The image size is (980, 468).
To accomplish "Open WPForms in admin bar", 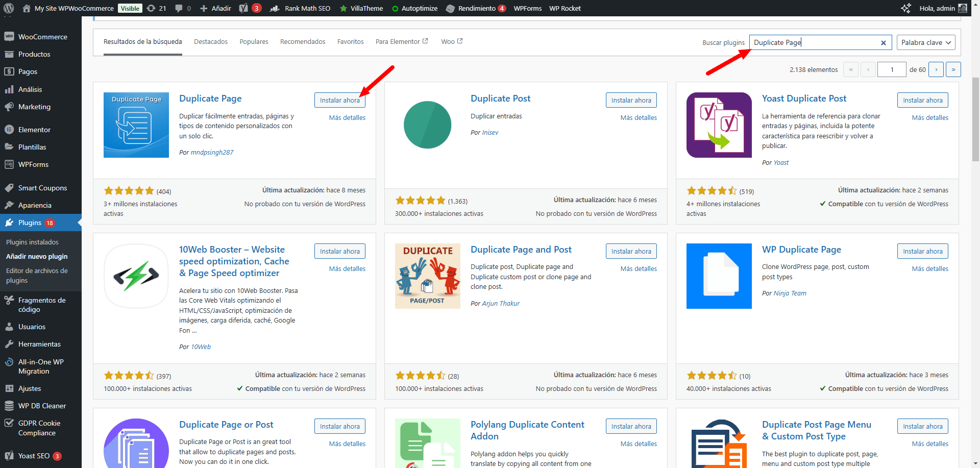I will (x=527, y=8).
